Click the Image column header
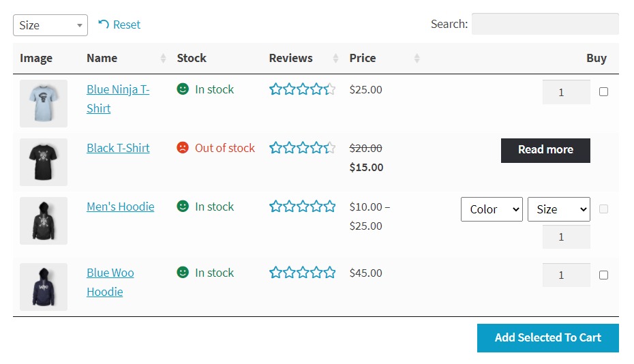The image size is (634, 364). tap(36, 58)
